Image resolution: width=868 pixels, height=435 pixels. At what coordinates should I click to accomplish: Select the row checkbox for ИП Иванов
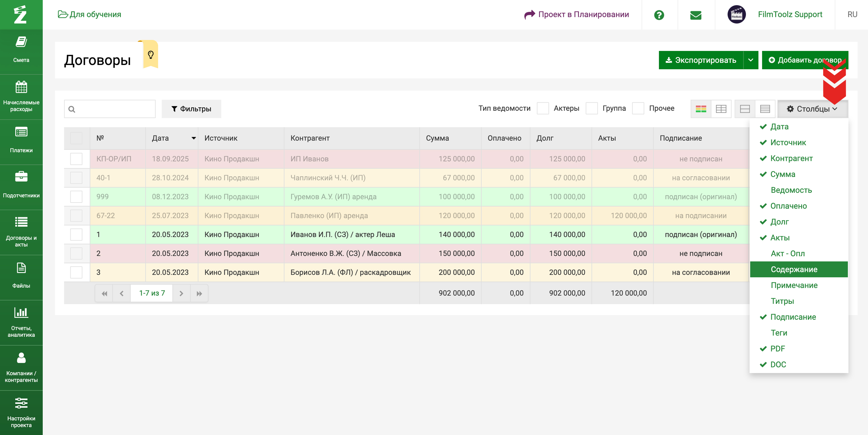coord(77,159)
